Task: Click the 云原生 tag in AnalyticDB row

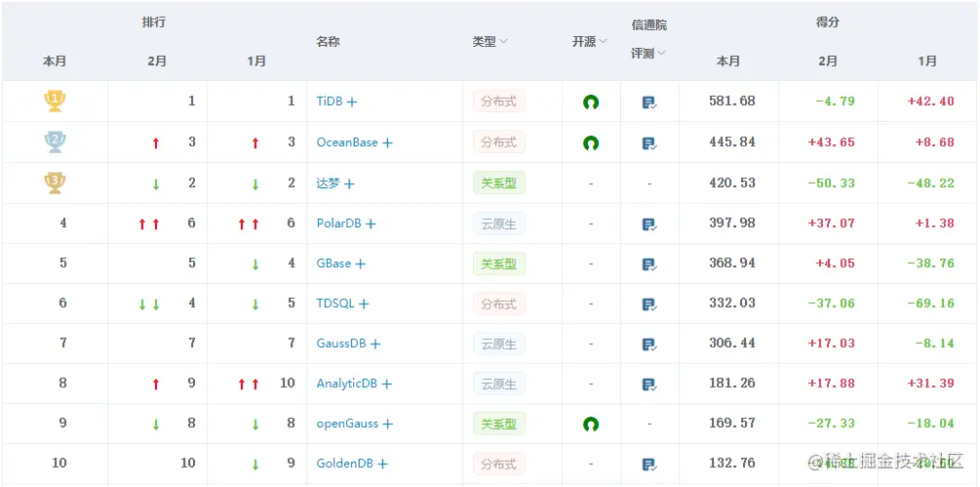Action: [498, 384]
